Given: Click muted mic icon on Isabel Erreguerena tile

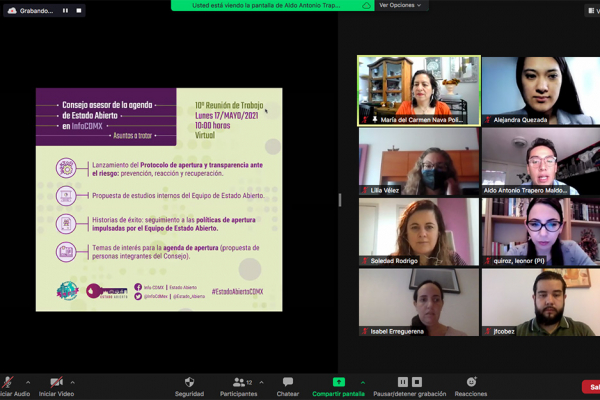Looking at the screenshot, I should [x=365, y=331].
